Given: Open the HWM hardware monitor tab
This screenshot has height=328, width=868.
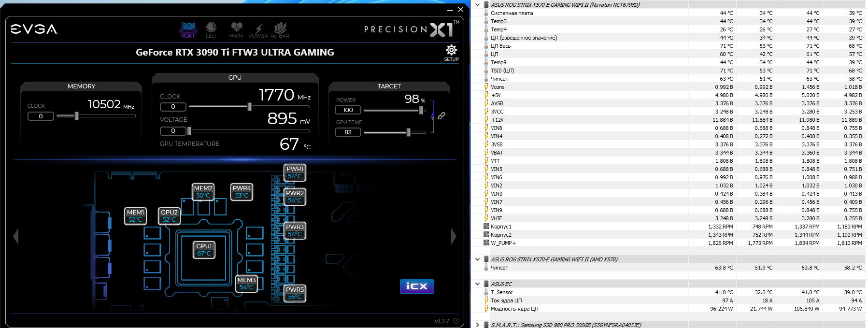Looking at the screenshot, I should coord(236,29).
